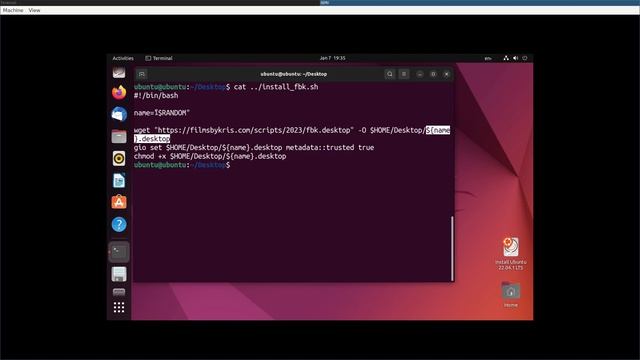Open the Jan 7 19:35 clock calendar
This screenshot has width=640, height=360.
pyautogui.click(x=332, y=58)
